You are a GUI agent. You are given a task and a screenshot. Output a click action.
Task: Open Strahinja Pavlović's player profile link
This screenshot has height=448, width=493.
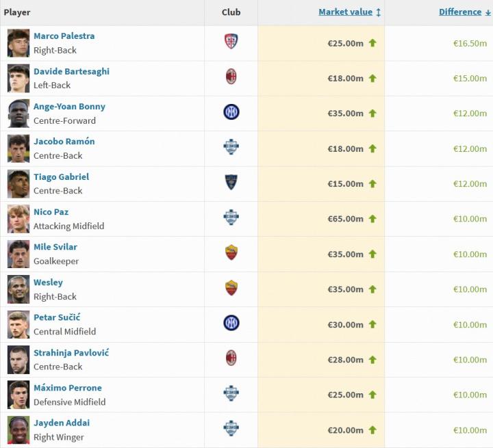[71, 352]
